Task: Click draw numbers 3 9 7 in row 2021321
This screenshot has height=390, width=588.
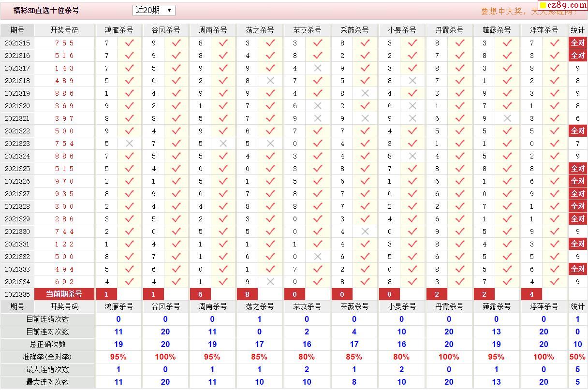Action: [x=64, y=118]
